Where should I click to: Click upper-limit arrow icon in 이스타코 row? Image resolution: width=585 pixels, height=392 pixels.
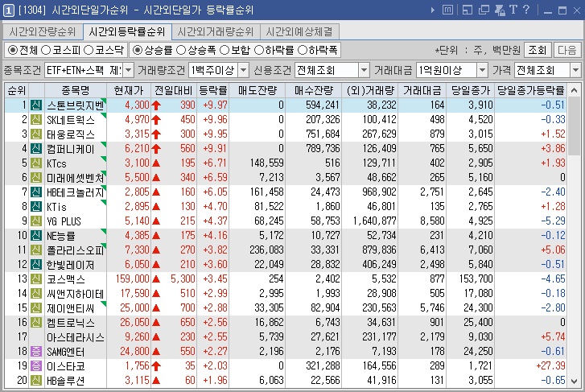tap(156, 366)
